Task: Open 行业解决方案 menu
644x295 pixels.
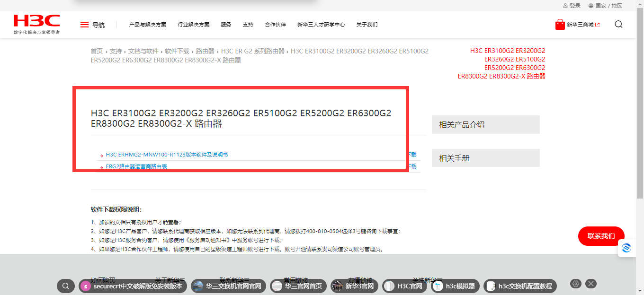Action: [194, 25]
